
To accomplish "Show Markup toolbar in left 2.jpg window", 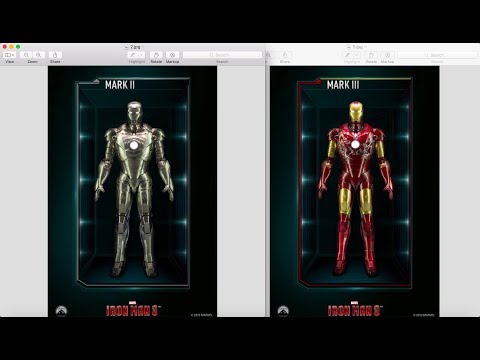I will pos(172,55).
